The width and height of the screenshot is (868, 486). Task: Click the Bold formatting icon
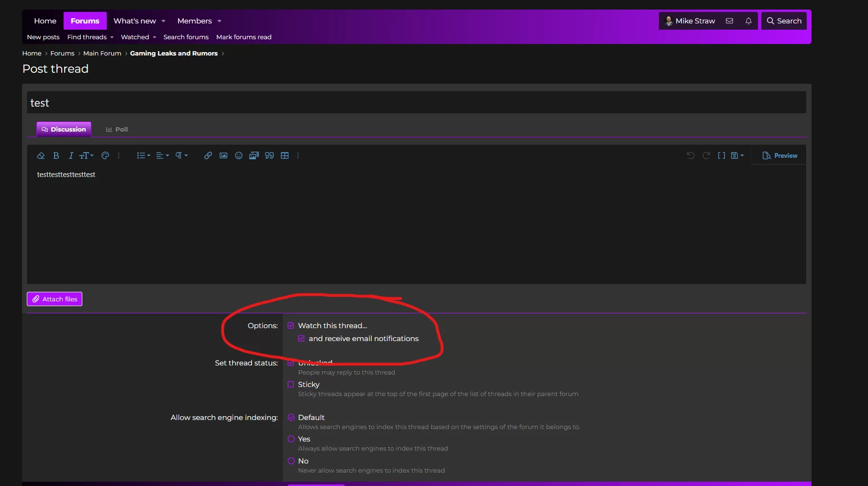[x=56, y=155]
